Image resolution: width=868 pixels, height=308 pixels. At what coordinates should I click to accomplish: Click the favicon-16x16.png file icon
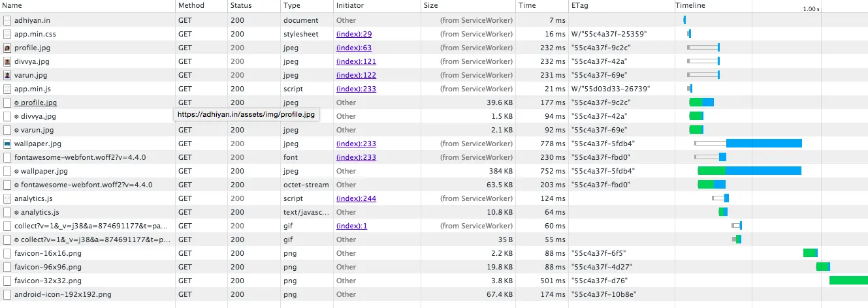tap(7, 253)
